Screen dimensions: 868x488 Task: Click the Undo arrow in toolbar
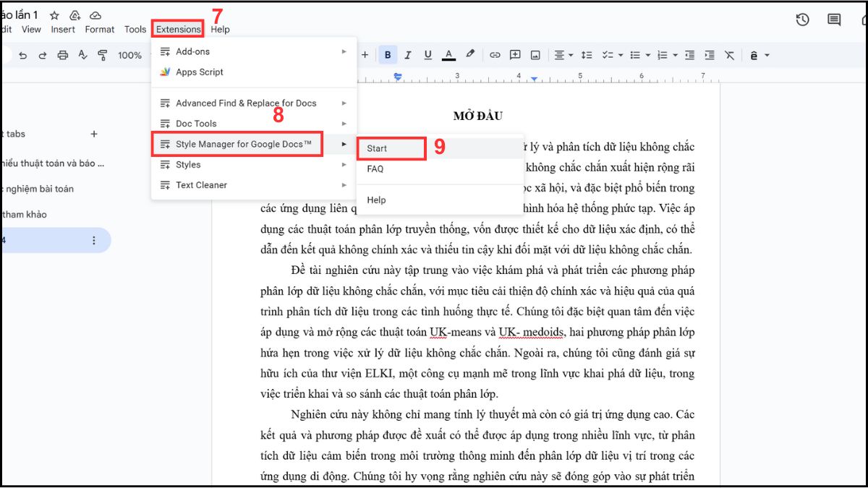click(22, 55)
